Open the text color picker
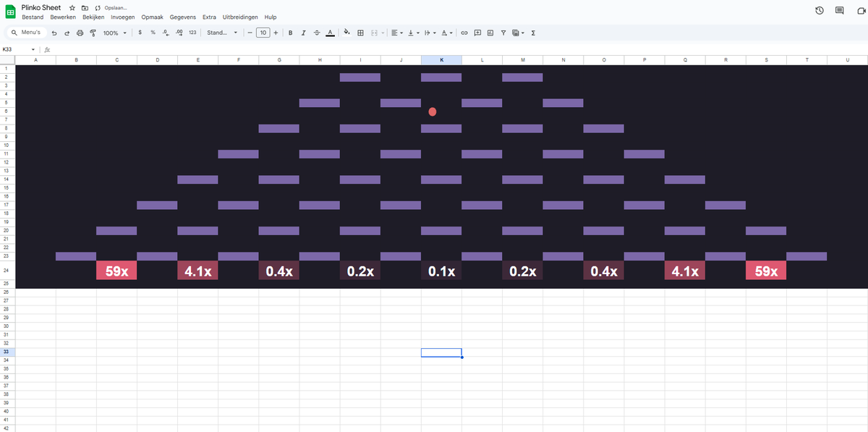The height and width of the screenshot is (432, 868). point(331,33)
